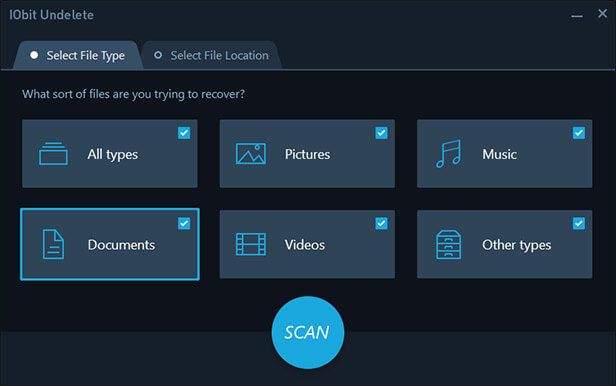This screenshot has height=386, width=616.
Task: Click the "All types" label text
Action: point(113,154)
